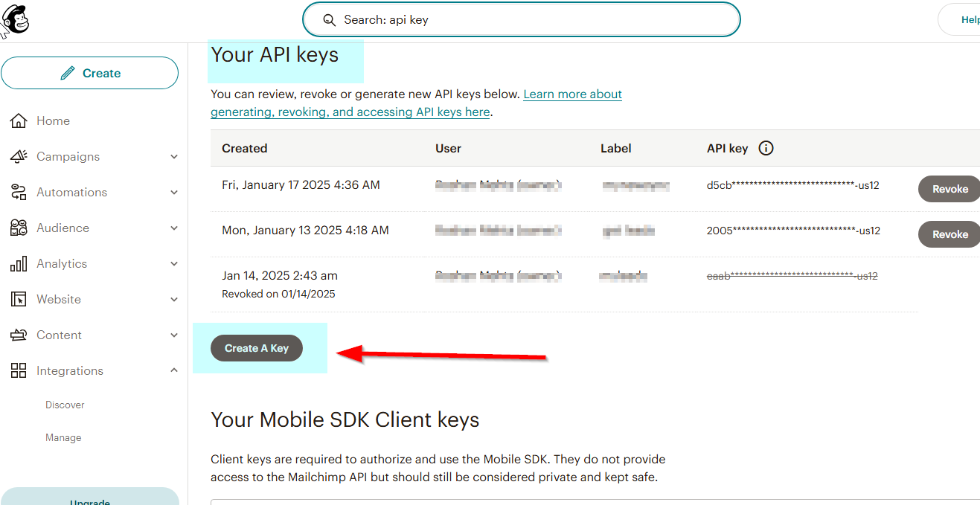Revoke the d5cb API key

(949, 189)
